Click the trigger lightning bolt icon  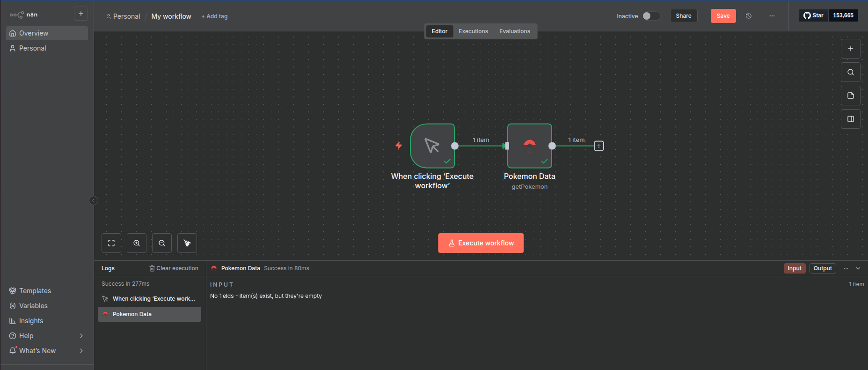click(x=399, y=146)
